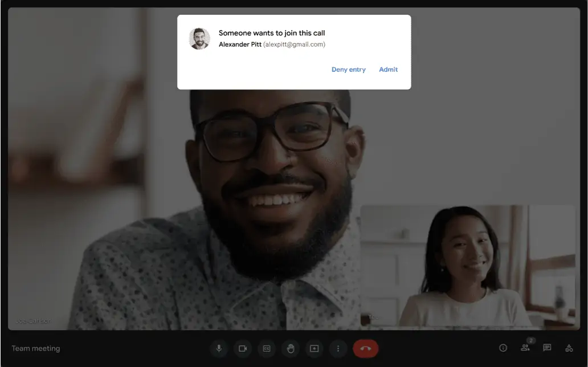The image size is (588, 367).
Task: Click the alexpitt@gmail.com email text
Action: coord(294,44)
